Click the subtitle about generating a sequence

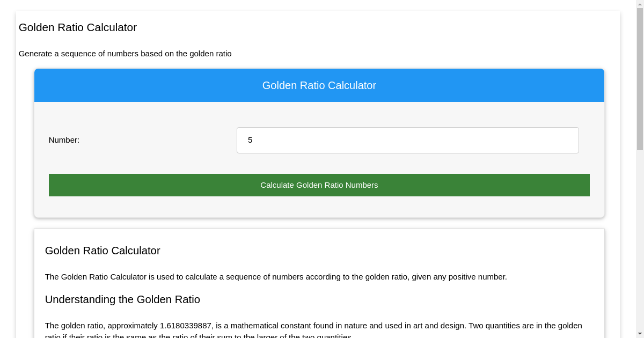coord(125,54)
